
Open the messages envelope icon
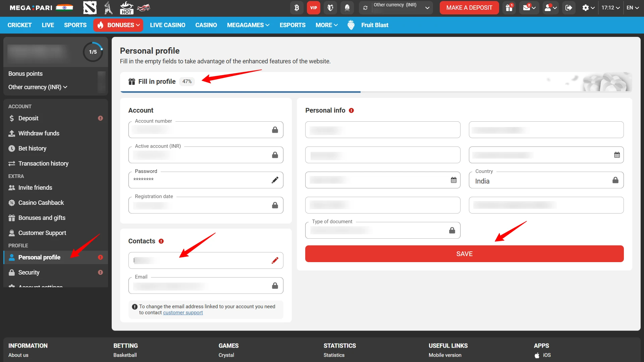click(527, 7)
